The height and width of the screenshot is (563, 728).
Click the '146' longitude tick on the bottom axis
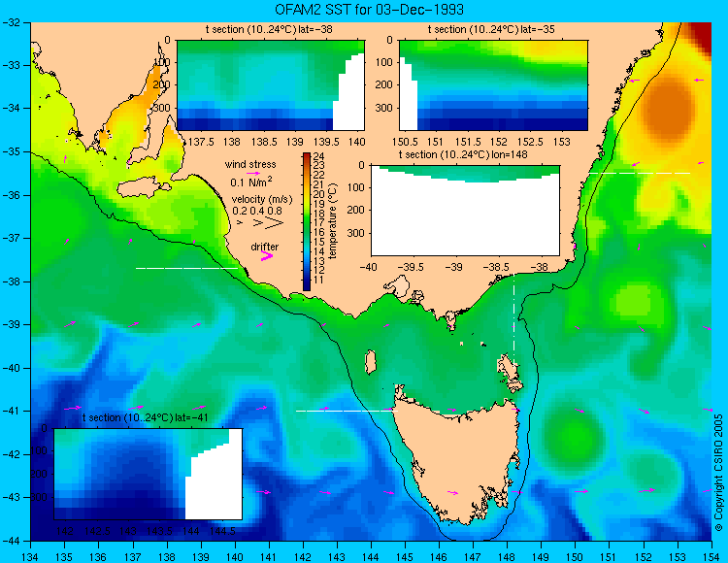click(x=439, y=557)
